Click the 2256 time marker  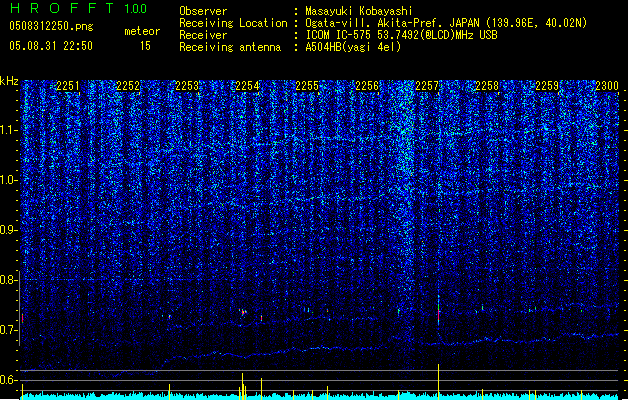coord(367,86)
